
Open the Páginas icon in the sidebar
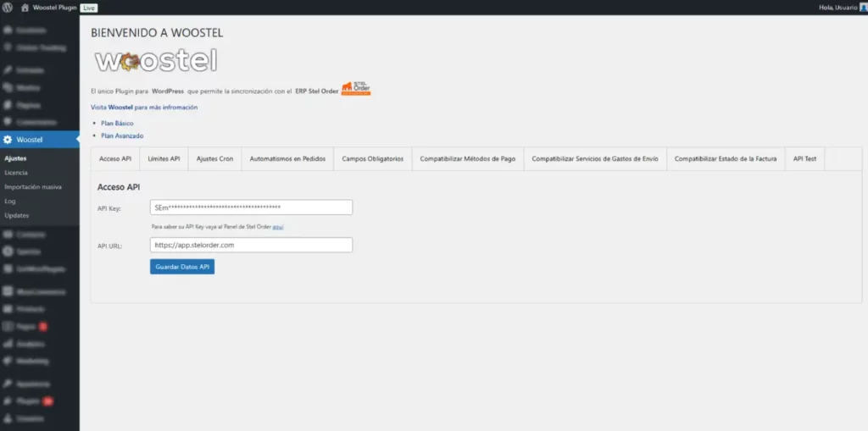coord(8,104)
